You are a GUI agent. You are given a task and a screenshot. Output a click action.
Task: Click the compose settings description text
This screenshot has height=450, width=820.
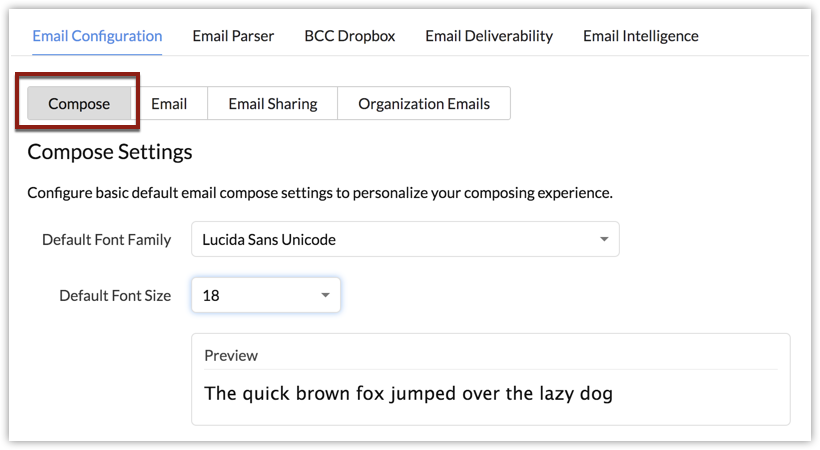[320, 193]
